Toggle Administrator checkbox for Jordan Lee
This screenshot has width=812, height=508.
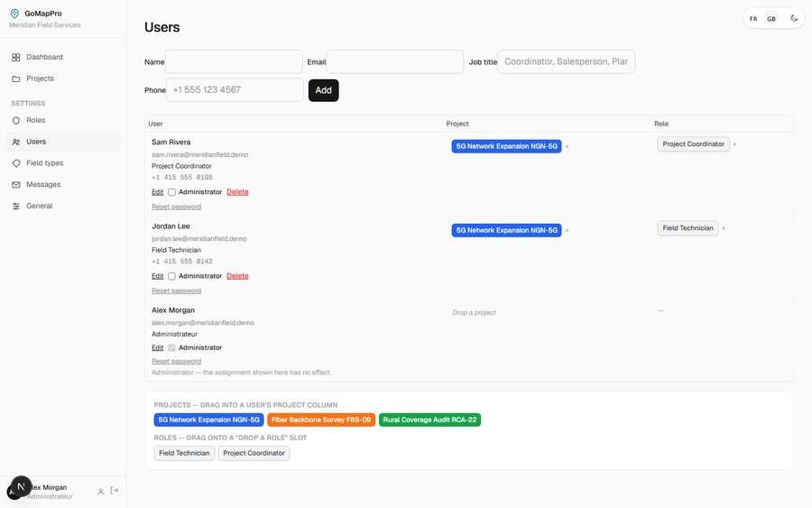coord(171,276)
